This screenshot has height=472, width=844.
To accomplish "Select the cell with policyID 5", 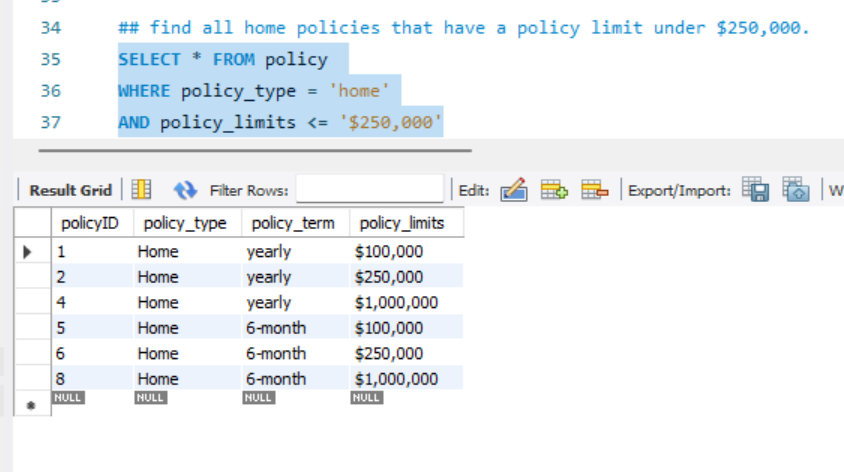I will (x=92, y=328).
